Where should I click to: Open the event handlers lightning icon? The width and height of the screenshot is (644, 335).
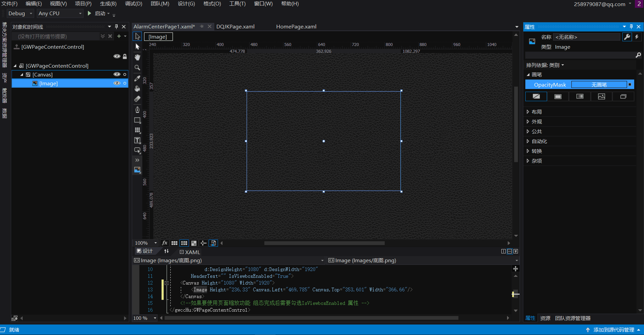(637, 37)
